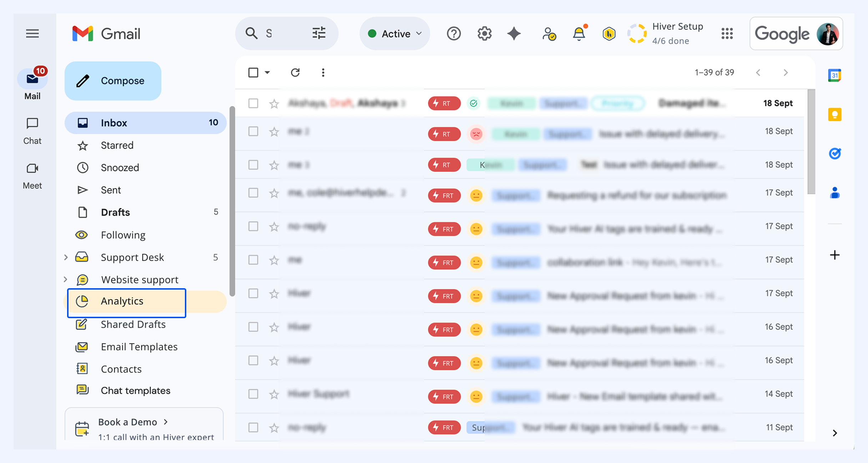868x463 pixels.
Task: Switch to Chat in the left rail
Action: tap(32, 131)
